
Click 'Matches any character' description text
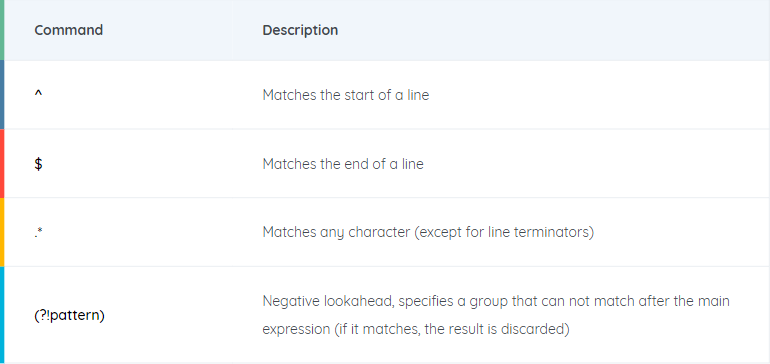[336, 232]
